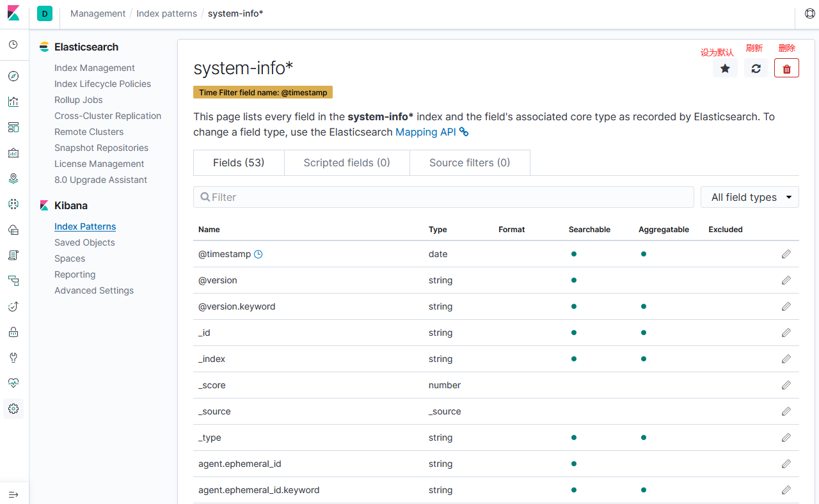This screenshot has width=819, height=504.
Task: Open Stack Monitoring heart icon
Action: [13, 383]
